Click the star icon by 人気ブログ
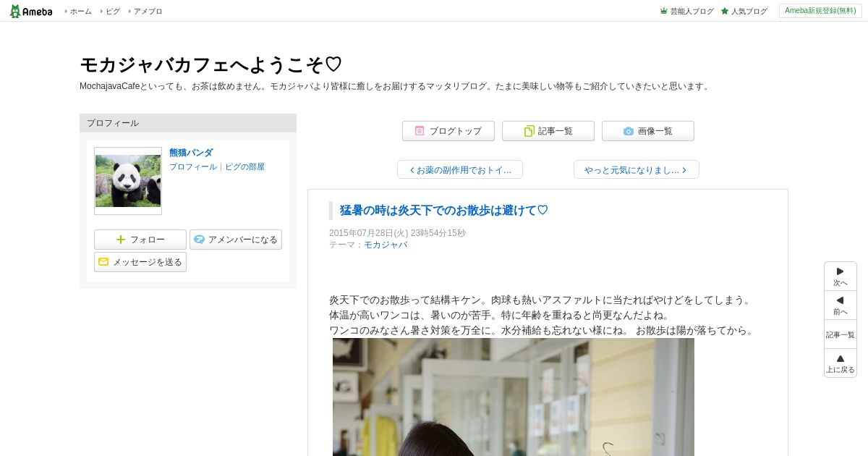868x456 pixels. (x=725, y=11)
